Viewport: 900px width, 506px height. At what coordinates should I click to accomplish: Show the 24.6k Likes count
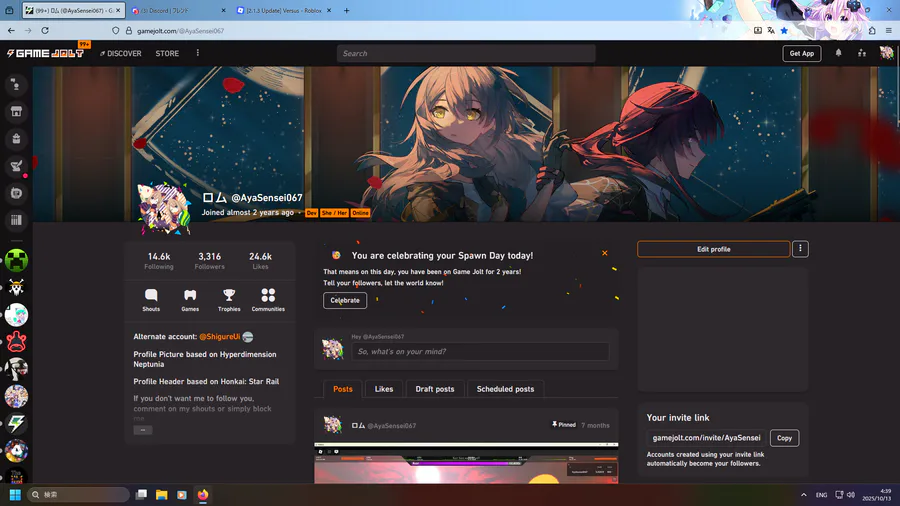coord(261,261)
